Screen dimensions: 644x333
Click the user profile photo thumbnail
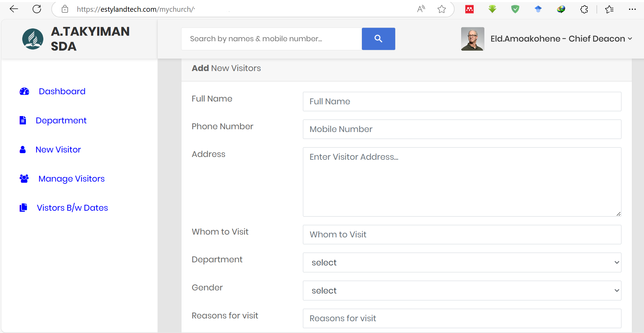coord(472,39)
